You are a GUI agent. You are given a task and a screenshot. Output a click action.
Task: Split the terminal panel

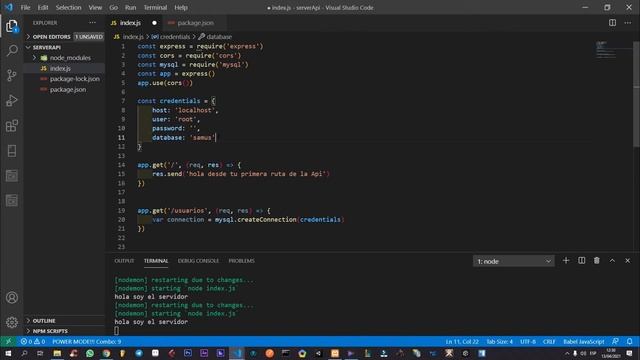(x=581, y=260)
